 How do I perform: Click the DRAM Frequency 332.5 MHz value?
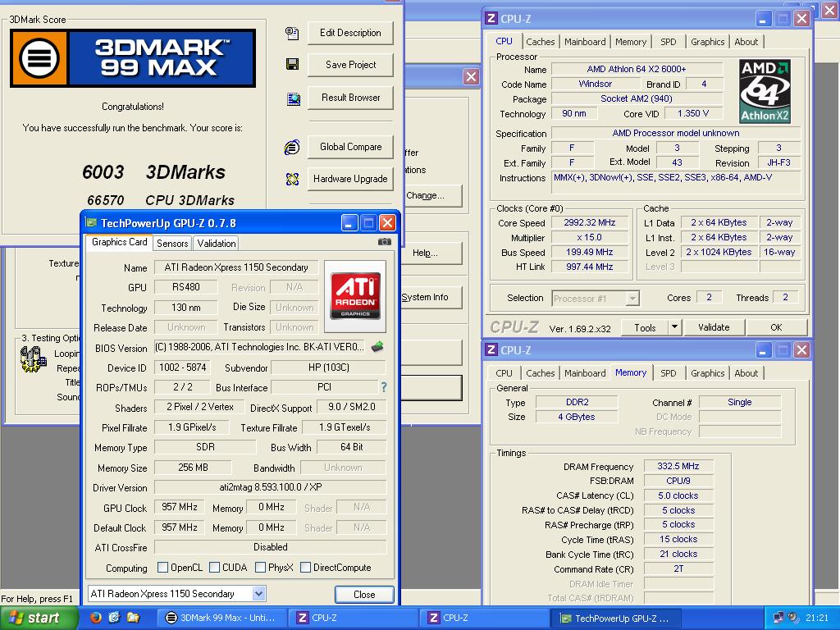click(678, 466)
